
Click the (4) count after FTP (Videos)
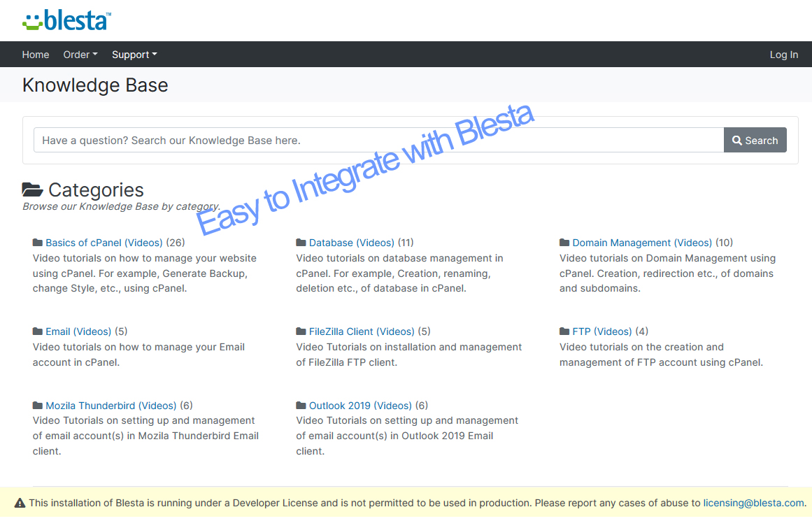[x=641, y=331]
